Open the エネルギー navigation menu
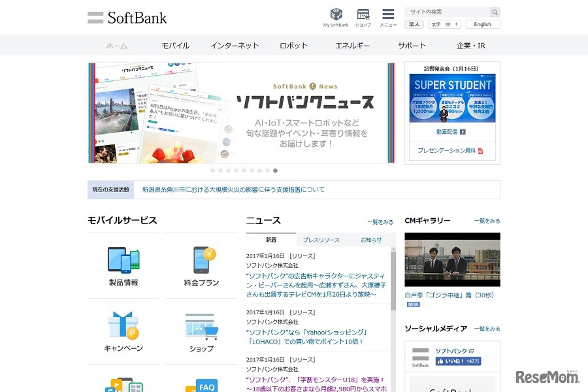This screenshot has height=392, width=588. 352,46
